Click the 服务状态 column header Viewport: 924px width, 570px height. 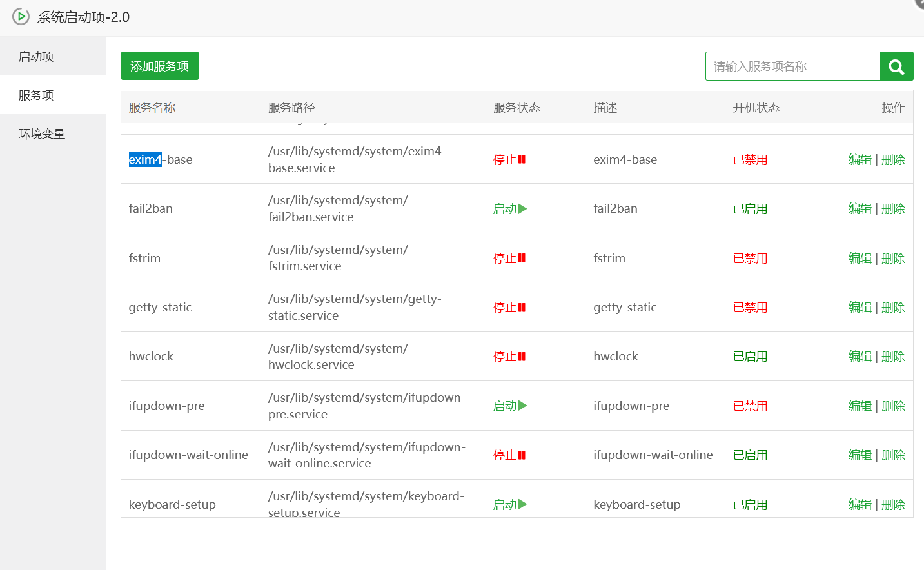tap(516, 108)
